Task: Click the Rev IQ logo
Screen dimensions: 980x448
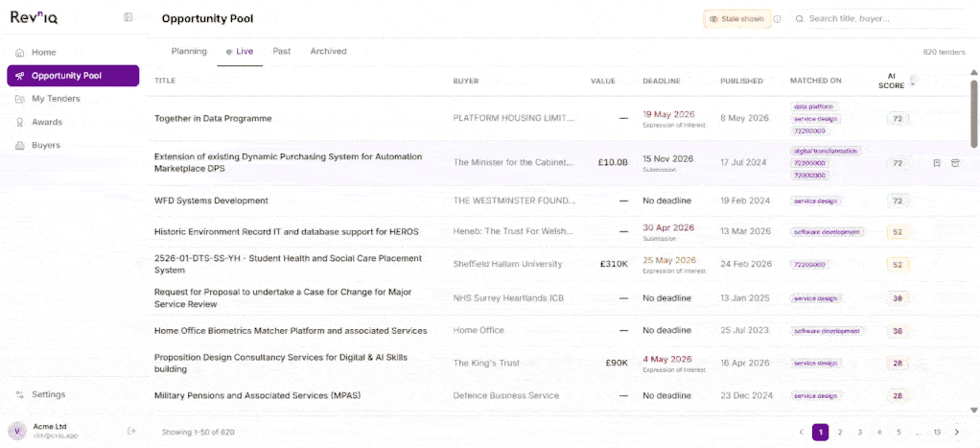Action: click(x=35, y=17)
